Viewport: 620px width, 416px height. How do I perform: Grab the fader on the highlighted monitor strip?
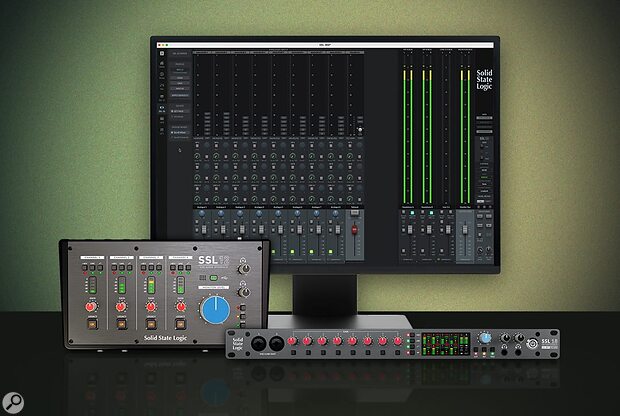pyautogui.click(x=465, y=229)
